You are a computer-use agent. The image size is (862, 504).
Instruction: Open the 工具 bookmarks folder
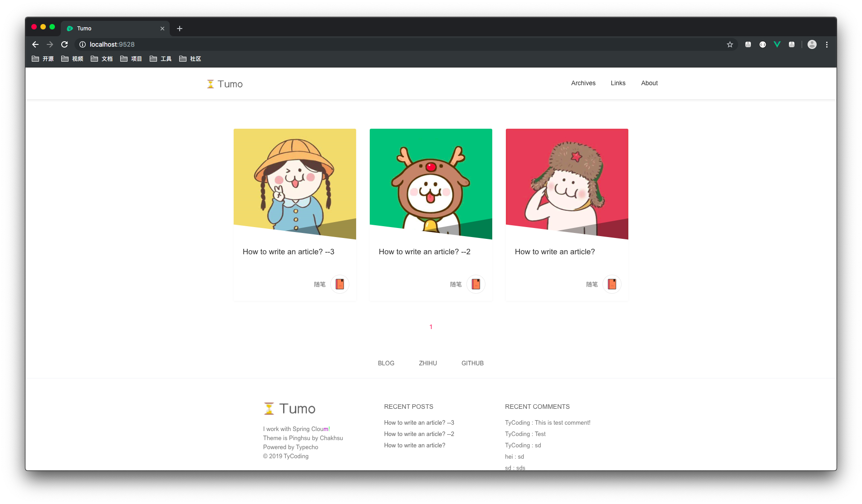pos(161,59)
